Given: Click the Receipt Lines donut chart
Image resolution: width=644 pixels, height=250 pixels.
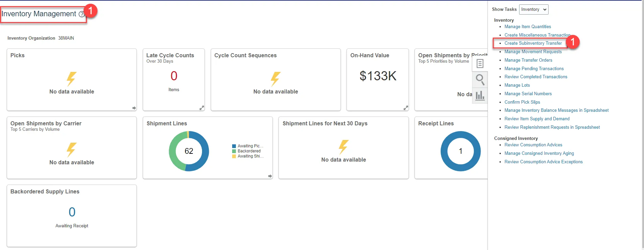Looking at the screenshot, I should click(461, 151).
